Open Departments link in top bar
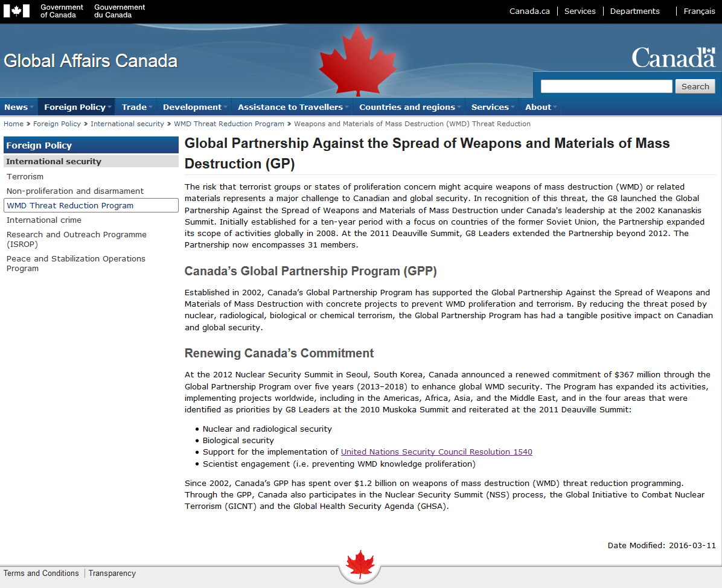The width and height of the screenshot is (722, 588). coord(634,11)
